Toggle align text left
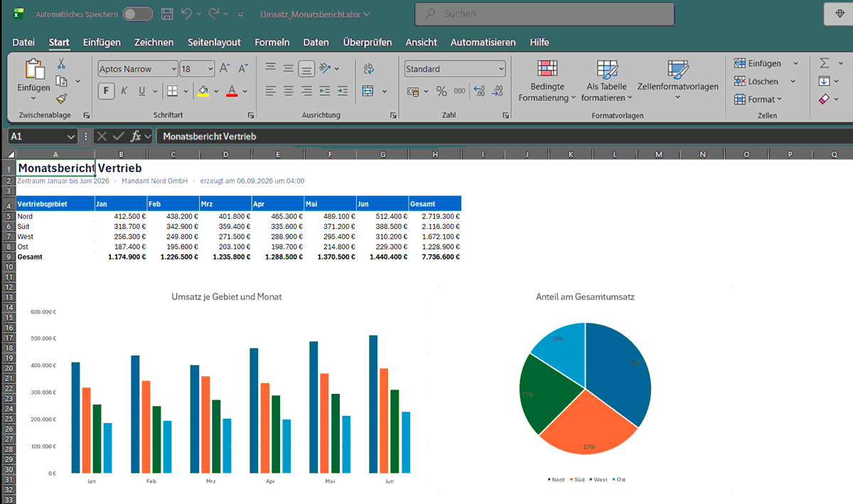Viewport: 853px width, 504px height. [x=270, y=91]
